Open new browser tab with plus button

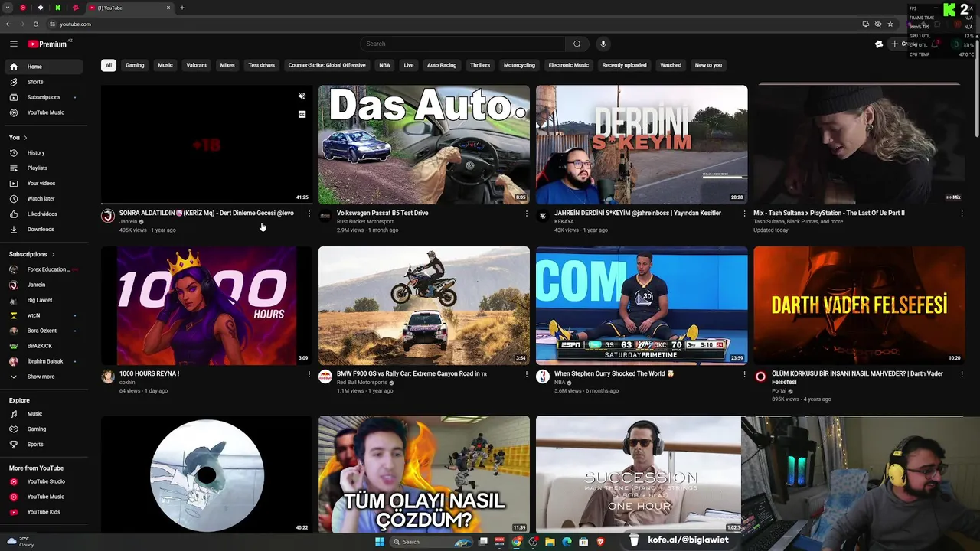click(181, 8)
